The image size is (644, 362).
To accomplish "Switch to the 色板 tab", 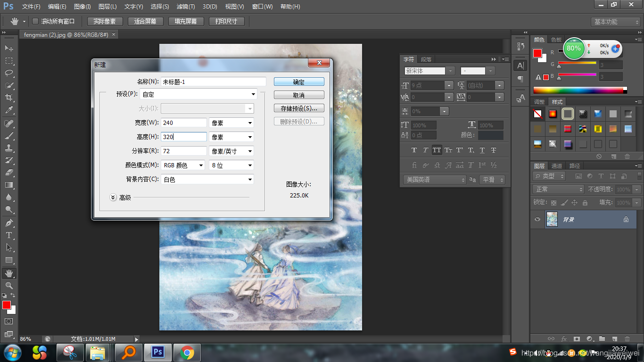I will [556, 40].
